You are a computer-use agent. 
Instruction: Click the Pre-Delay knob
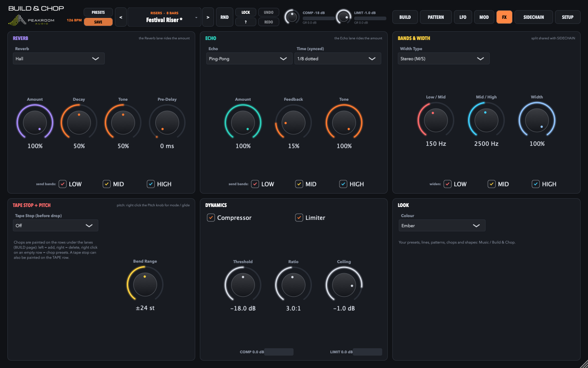click(167, 122)
